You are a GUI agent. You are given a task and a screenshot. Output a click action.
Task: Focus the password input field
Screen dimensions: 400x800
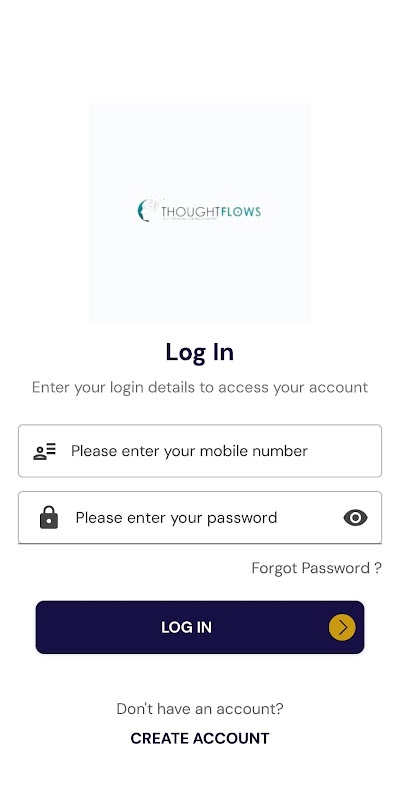pyautogui.click(x=200, y=517)
